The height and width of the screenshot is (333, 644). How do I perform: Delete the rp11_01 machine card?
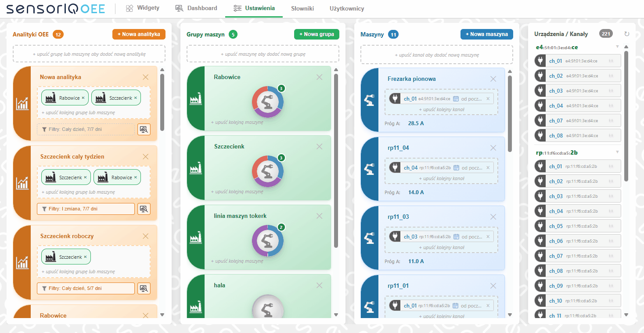pyautogui.click(x=493, y=286)
